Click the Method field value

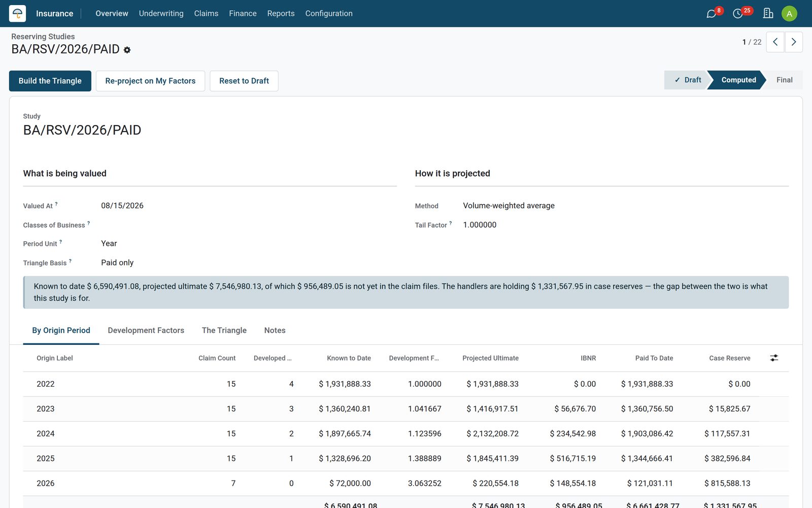pos(509,206)
